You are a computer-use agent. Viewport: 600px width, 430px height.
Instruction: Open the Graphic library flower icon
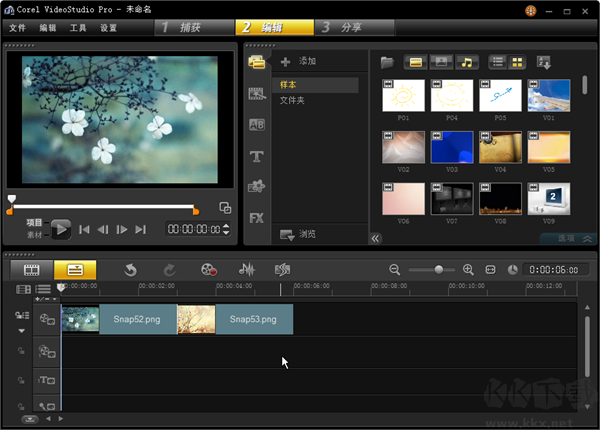click(x=256, y=186)
